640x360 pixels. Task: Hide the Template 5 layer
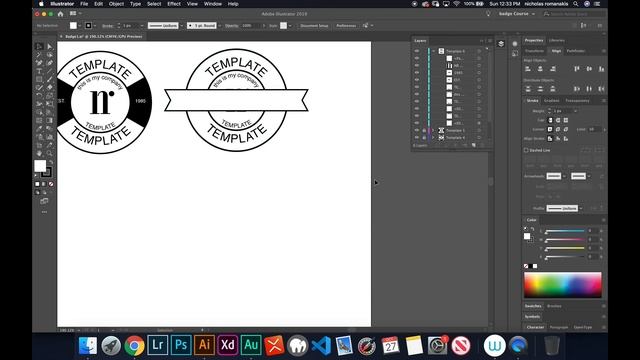417,130
